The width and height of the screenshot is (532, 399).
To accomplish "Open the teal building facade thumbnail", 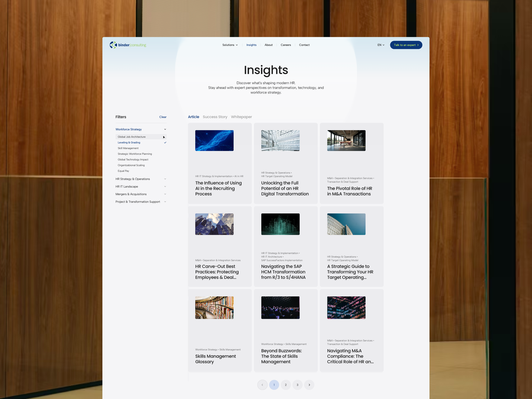I will (x=346, y=224).
